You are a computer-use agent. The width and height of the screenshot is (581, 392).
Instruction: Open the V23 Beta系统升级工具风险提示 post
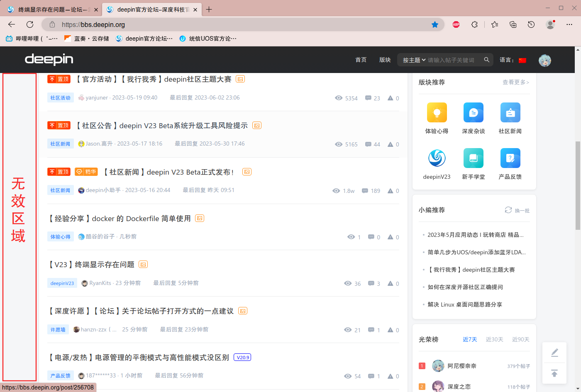[162, 125]
